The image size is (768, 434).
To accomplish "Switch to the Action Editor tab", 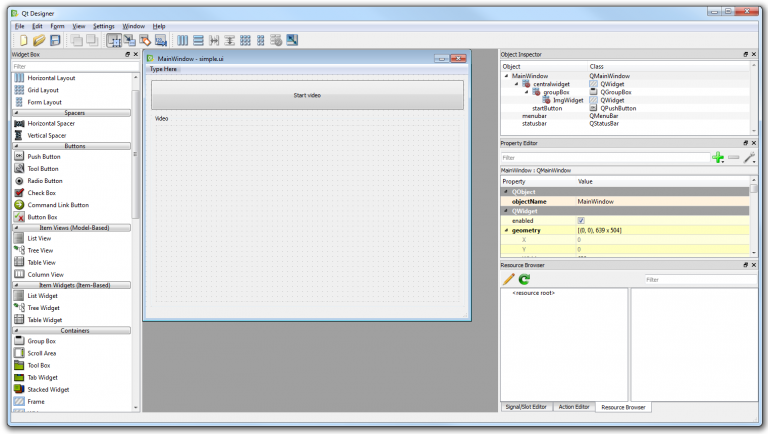I will (x=574, y=407).
